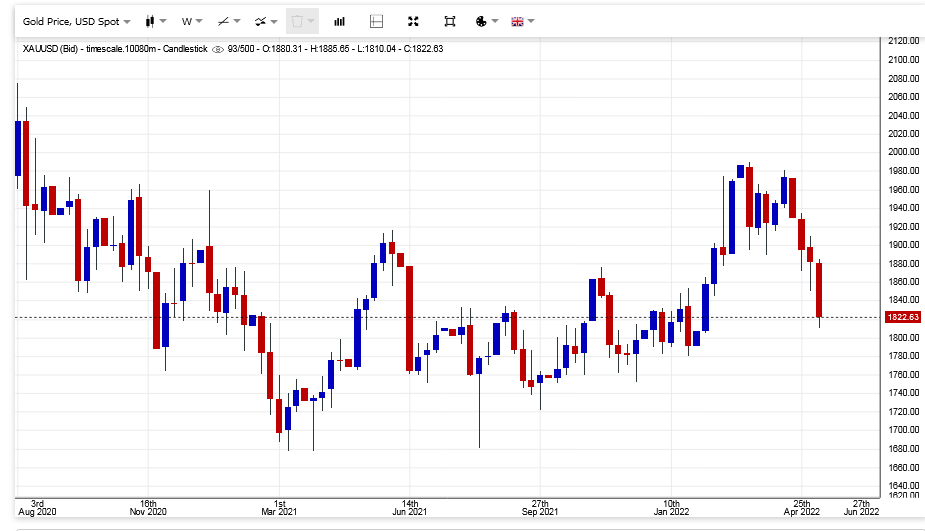Open the candlestick chart type menu
This screenshot has width=925, height=531.
154,21
